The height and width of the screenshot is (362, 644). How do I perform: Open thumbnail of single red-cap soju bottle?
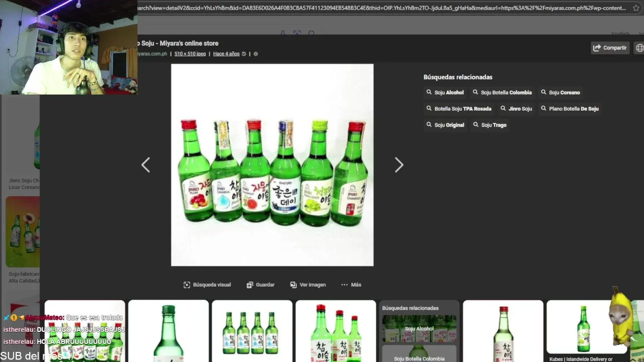coord(503,331)
